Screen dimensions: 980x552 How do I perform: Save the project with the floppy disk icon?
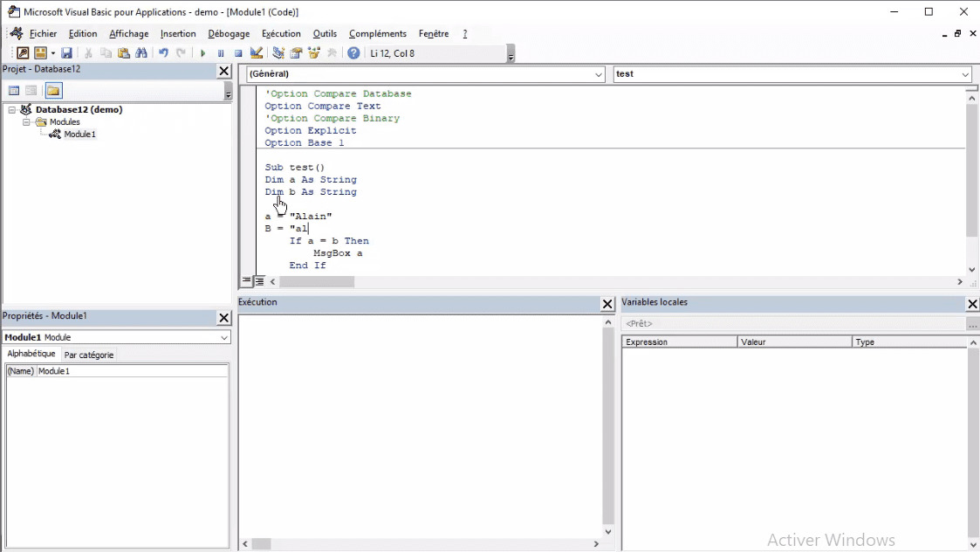(66, 53)
